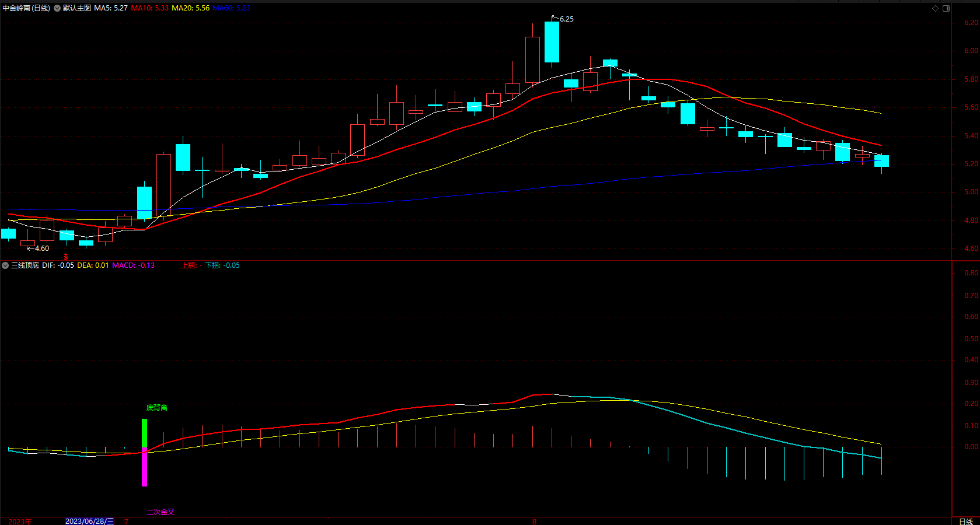
Task: Open the 三线顶底 indicator dropdown arrow
Action: point(5,265)
